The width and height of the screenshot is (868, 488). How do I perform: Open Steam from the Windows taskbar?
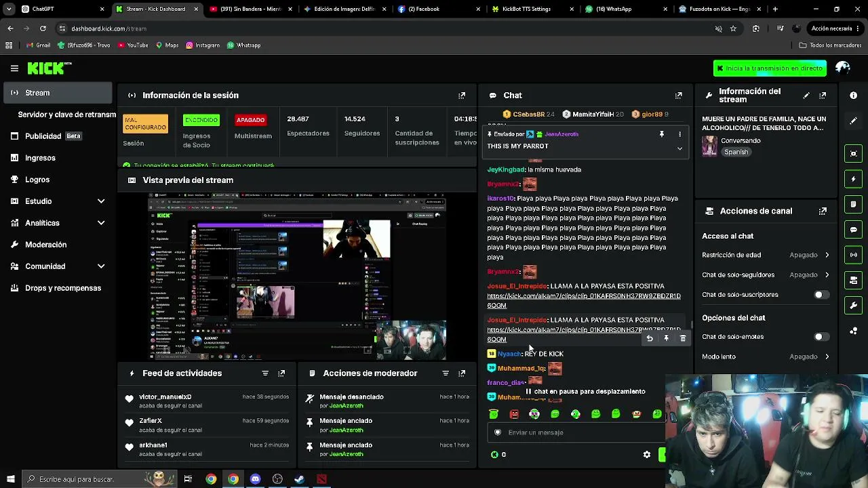pyautogui.click(x=299, y=479)
